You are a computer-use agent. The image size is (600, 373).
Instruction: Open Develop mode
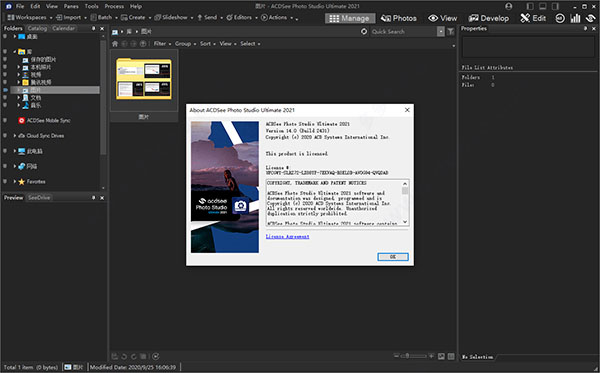[x=489, y=18]
